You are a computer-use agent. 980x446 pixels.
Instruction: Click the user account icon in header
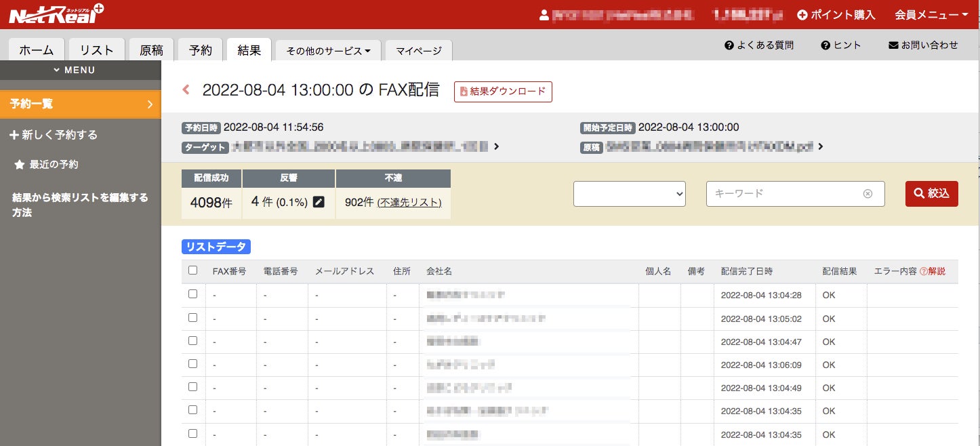point(544,14)
